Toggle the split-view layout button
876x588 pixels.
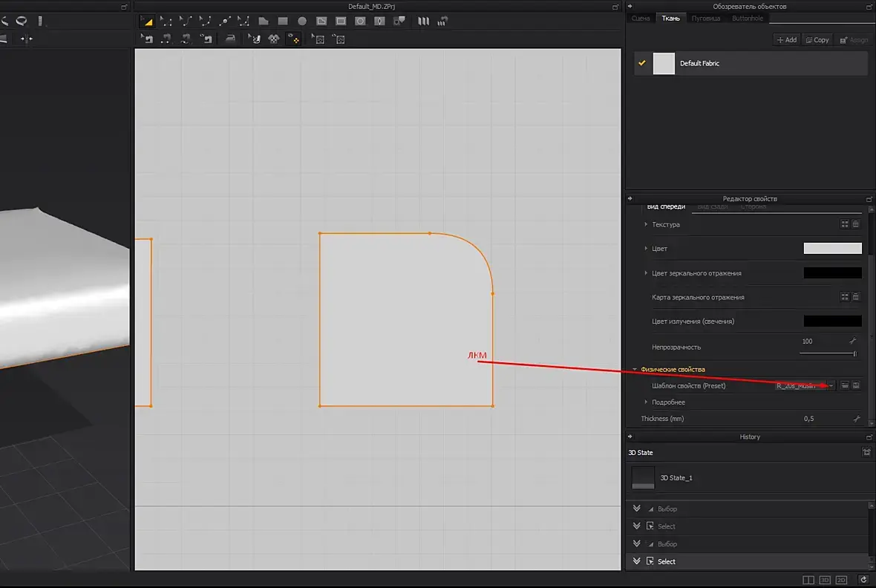(808, 580)
